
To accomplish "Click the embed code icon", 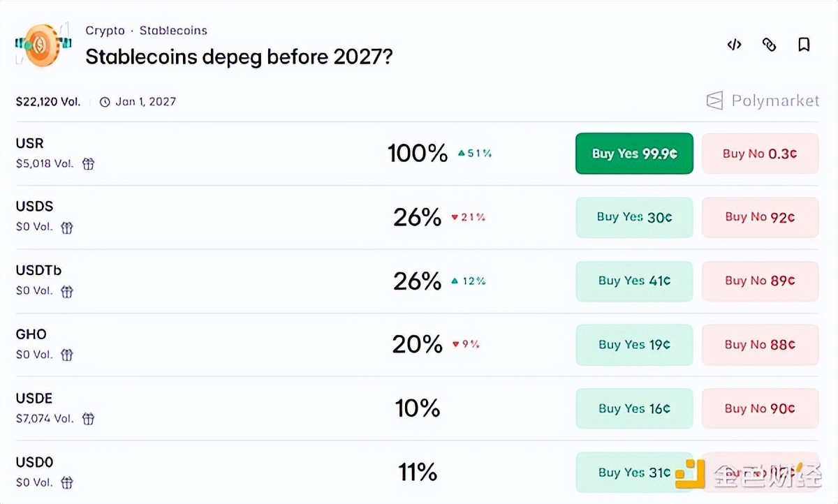I will click(734, 45).
